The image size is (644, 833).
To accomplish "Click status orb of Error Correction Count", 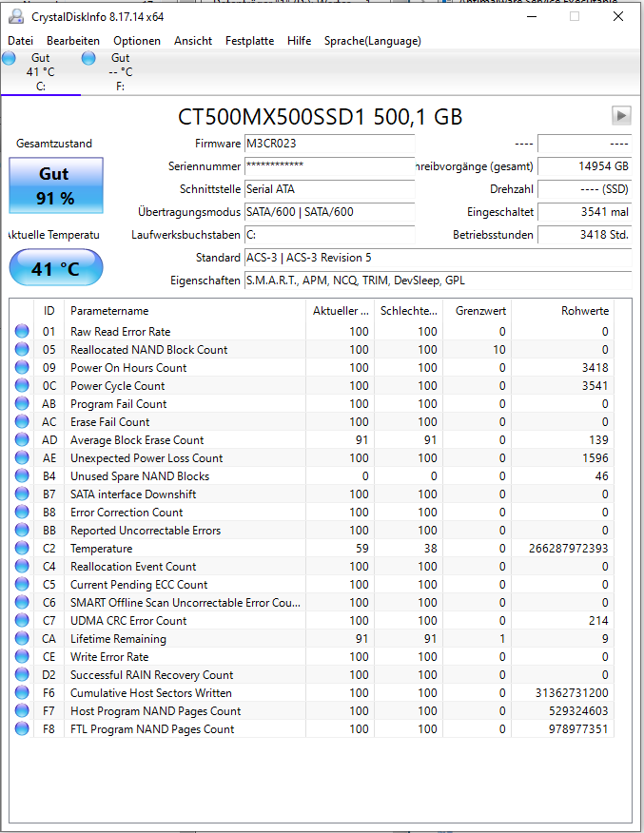I will (22, 513).
